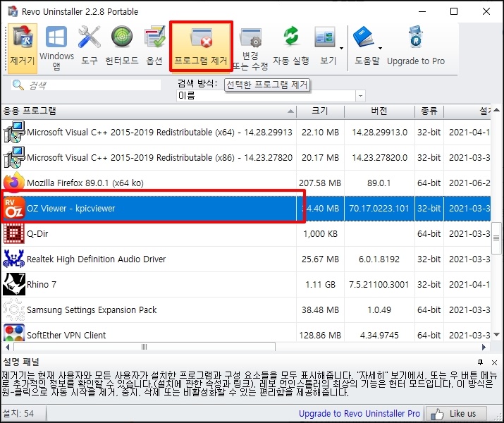
Task: Click the vertical scrollbar thumb
Action: (x=497, y=238)
